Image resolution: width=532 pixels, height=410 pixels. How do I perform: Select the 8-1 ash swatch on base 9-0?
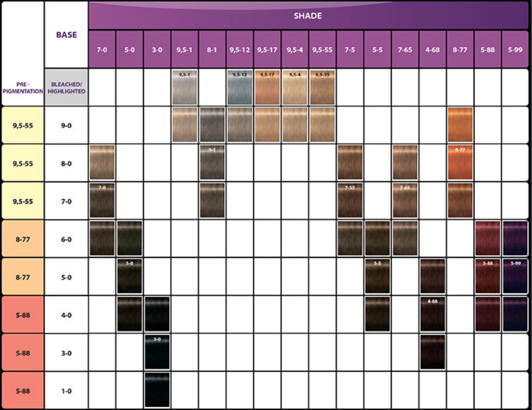pos(212,125)
